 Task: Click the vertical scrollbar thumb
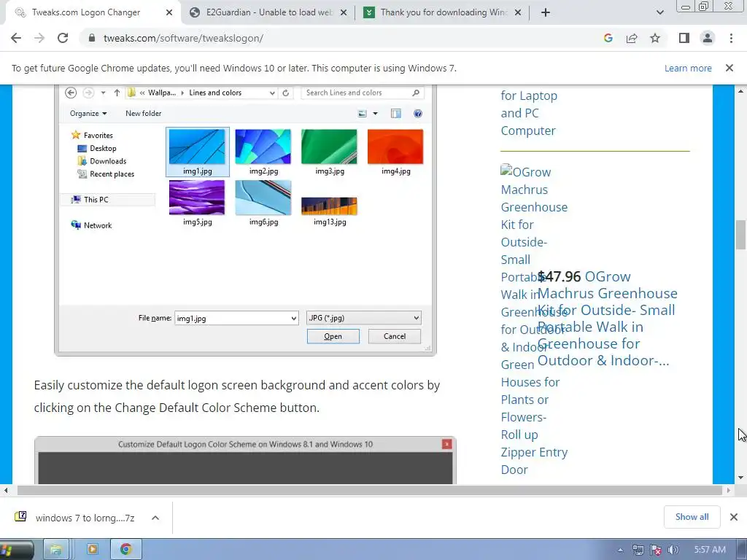tap(740, 234)
